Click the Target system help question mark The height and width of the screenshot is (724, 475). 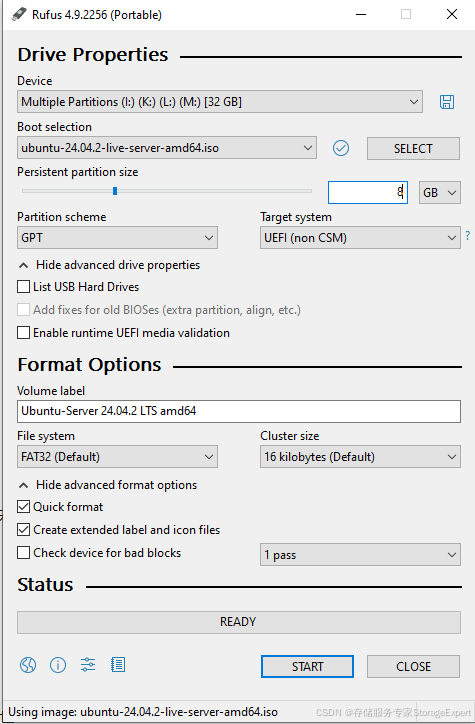click(468, 235)
